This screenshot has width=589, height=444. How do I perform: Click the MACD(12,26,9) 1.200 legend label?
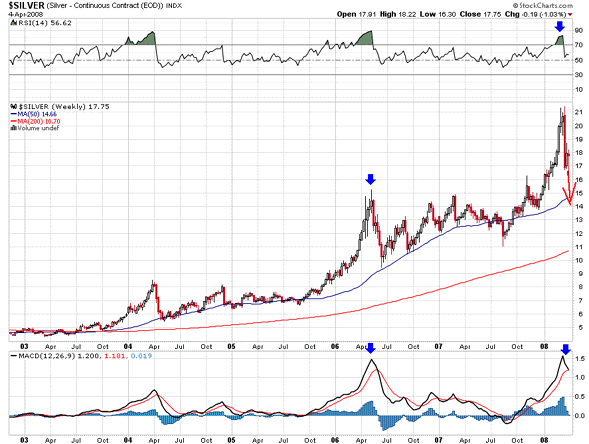(x=58, y=356)
